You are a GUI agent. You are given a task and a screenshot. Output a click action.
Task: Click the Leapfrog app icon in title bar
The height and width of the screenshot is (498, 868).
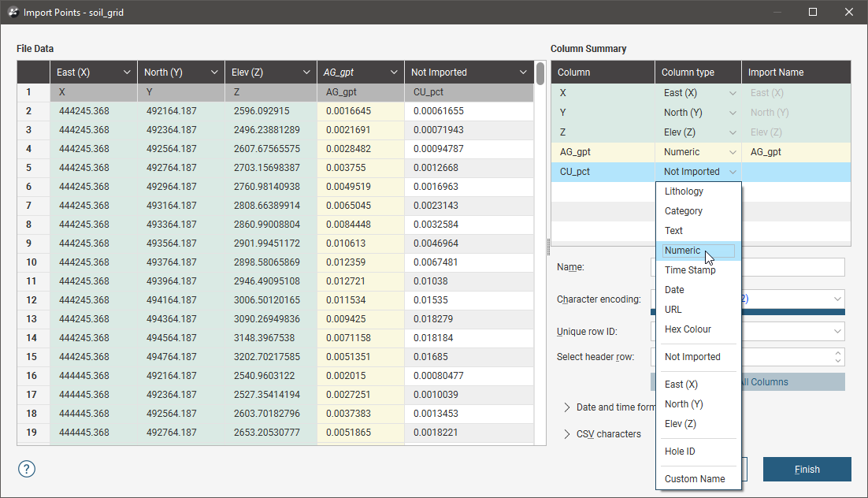(x=13, y=13)
